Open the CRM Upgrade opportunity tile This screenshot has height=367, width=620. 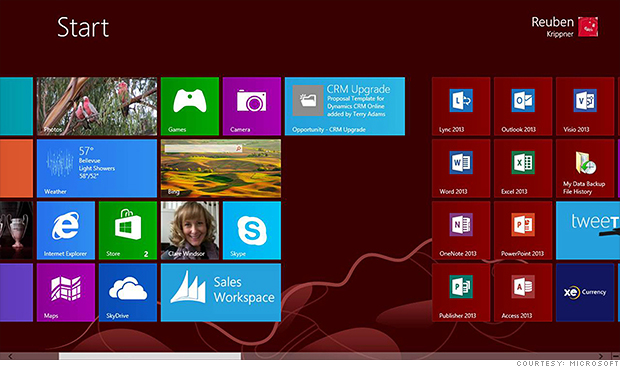pos(345,106)
